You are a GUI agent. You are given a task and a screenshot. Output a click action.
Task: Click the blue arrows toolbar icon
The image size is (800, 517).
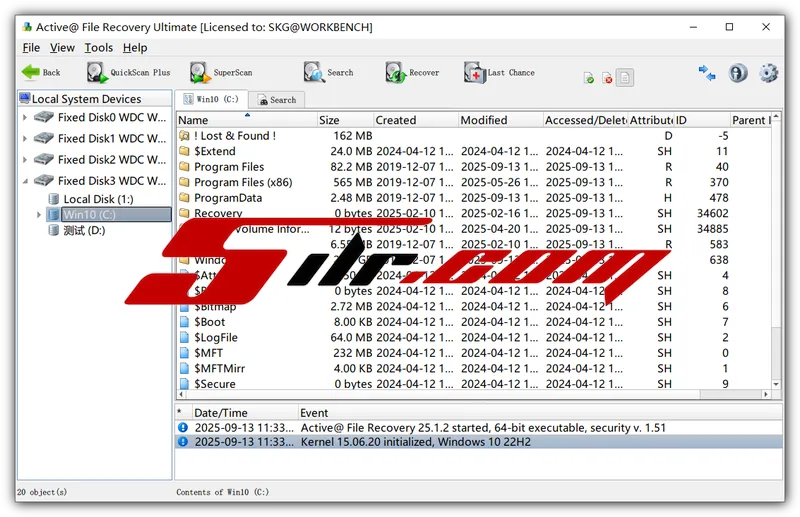[x=707, y=73]
